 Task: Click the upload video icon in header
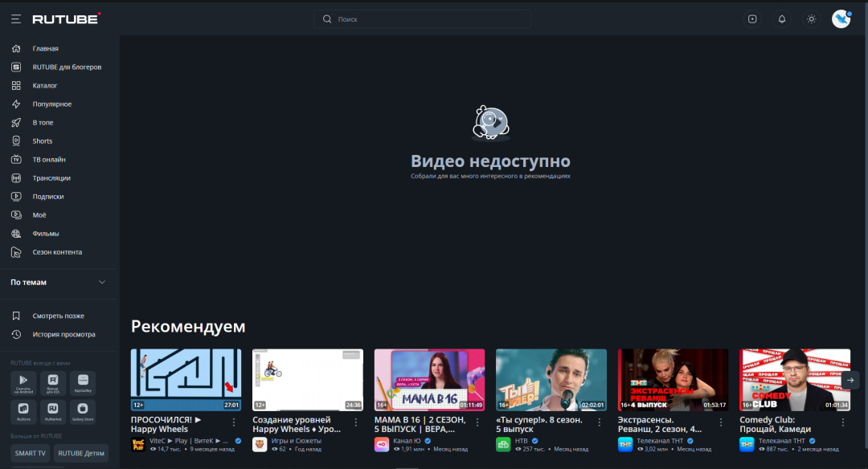pos(752,19)
